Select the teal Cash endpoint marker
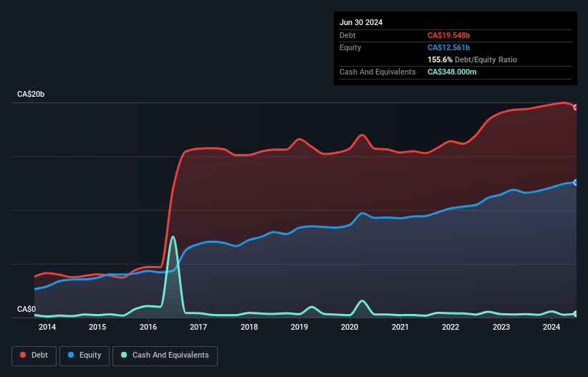This screenshot has height=377, width=588. click(576, 314)
